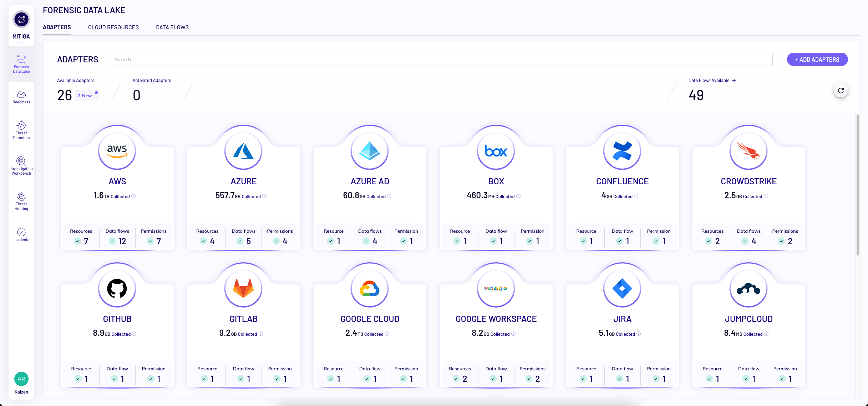The image size is (868, 406).
Task: Open Azure AD Data flows count 4
Action: click(x=370, y=237)
